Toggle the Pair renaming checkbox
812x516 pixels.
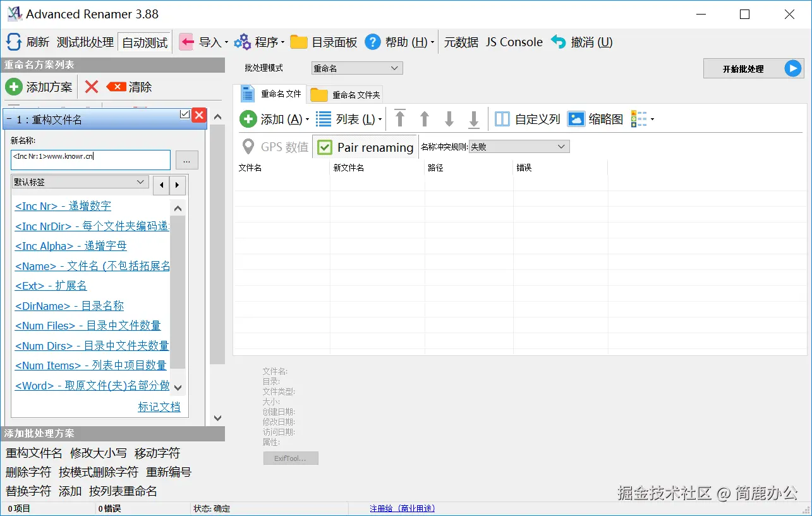coord(325,147)
